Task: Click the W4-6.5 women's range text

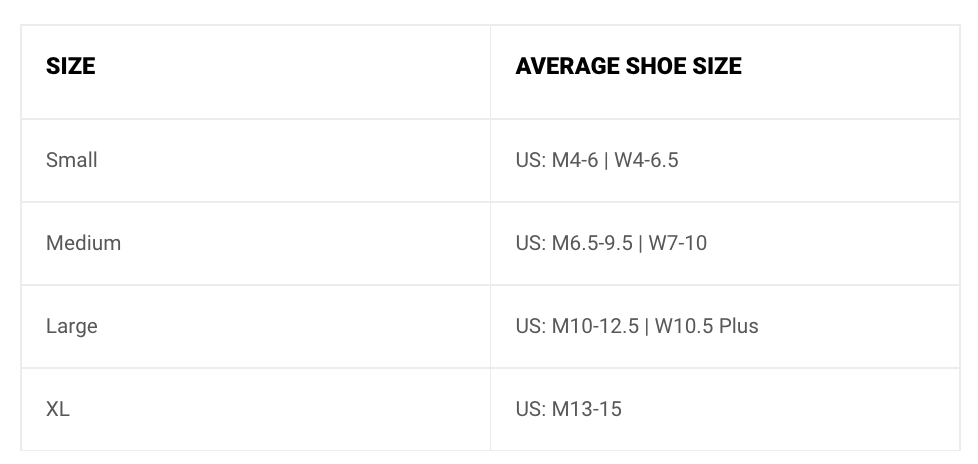Action: point(646,160)
